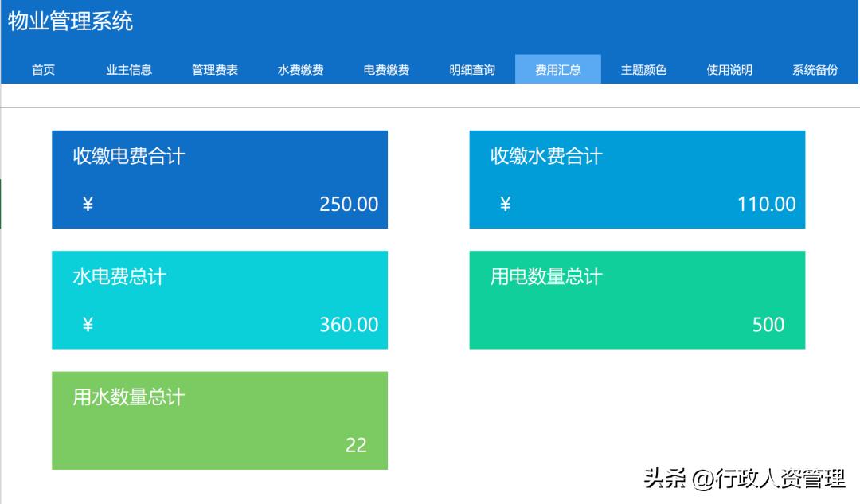Select the active 费用汇总 summary tab
Viewport: 860px width, 504px height.
point(559,69)
